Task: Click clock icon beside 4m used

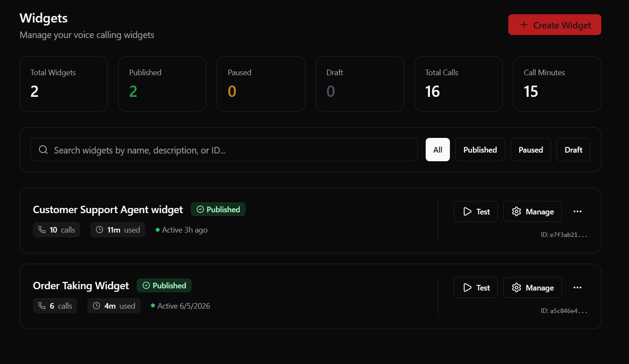Action: point(96,306)
